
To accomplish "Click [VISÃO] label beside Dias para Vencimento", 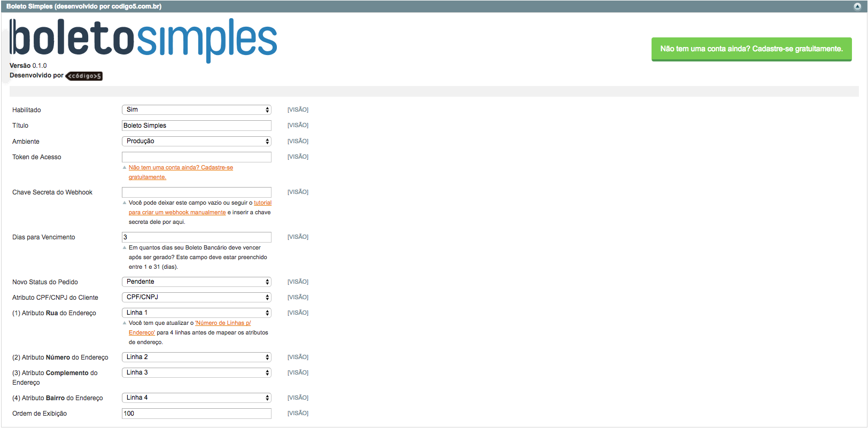I will tap(298, 237).
